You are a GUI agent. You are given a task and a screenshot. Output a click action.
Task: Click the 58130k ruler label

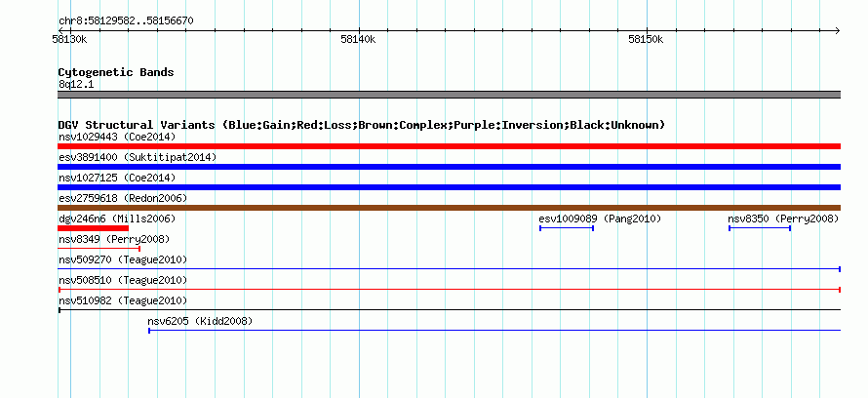[x=70, y=39]
